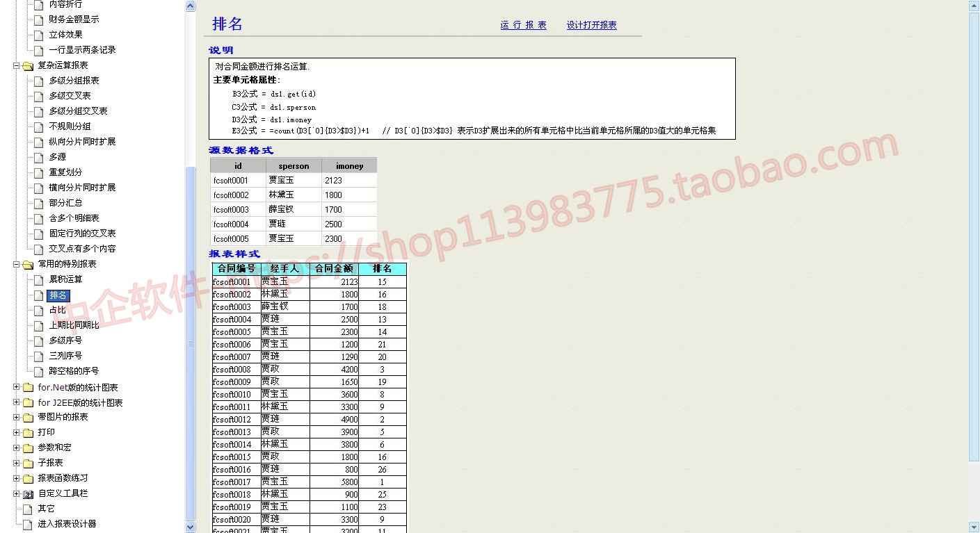Screen dimensions: 980x533
Task: Select the page icon next to 多级交叉表
Action: pos(39,96)
